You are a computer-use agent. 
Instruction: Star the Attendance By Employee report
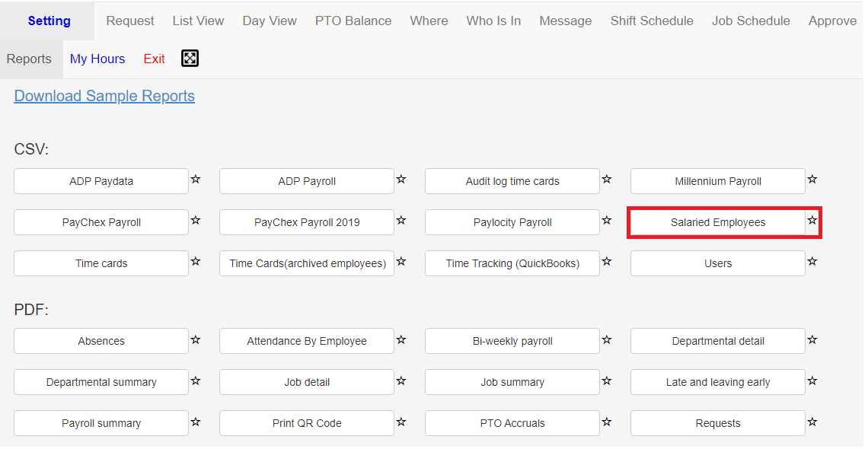click(x=401, y=339)
